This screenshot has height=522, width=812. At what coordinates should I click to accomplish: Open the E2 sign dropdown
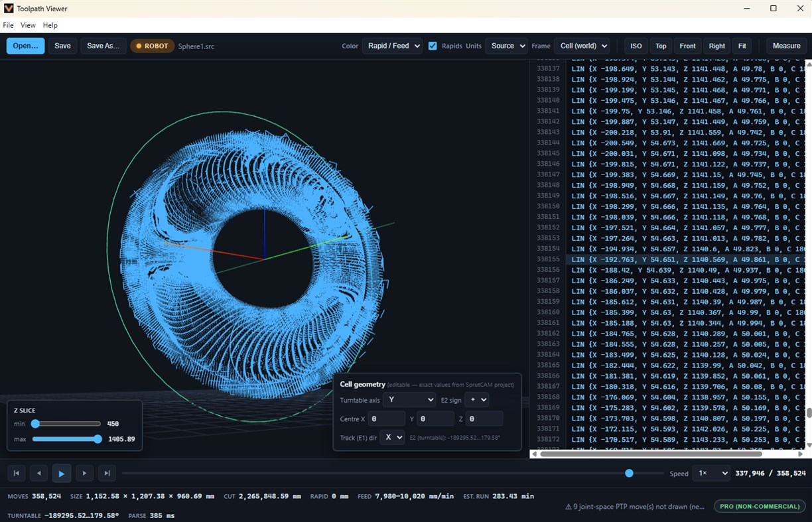[x=476, y=400]
